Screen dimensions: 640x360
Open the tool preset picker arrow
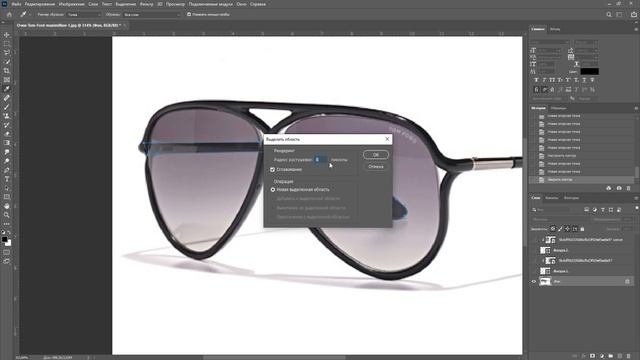[30, 14]
